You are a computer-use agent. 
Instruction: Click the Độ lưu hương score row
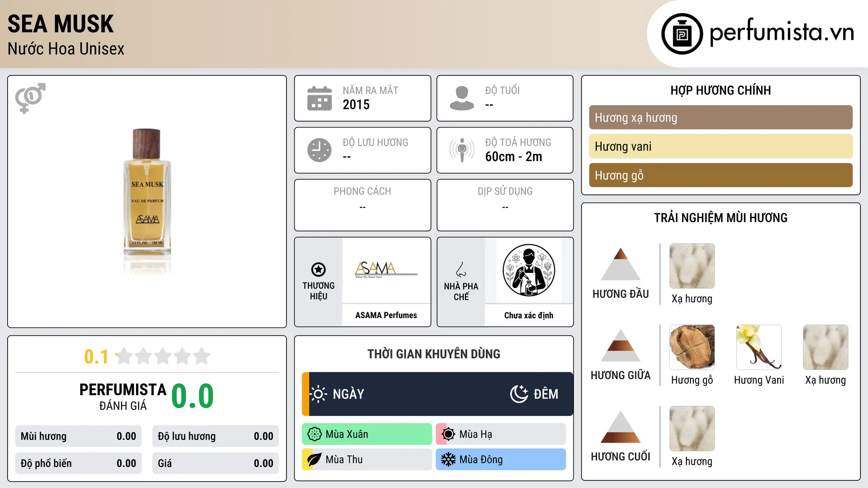click(x=216, y=436)
